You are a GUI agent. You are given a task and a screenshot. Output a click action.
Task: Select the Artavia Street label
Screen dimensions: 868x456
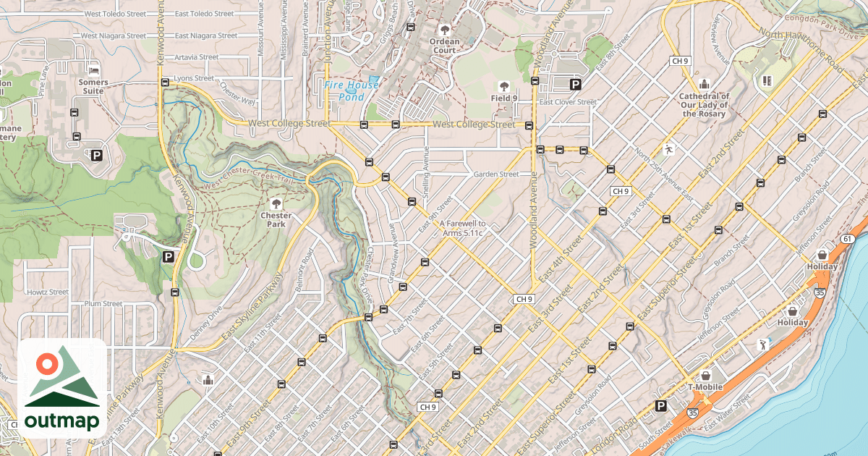[196, 57]
